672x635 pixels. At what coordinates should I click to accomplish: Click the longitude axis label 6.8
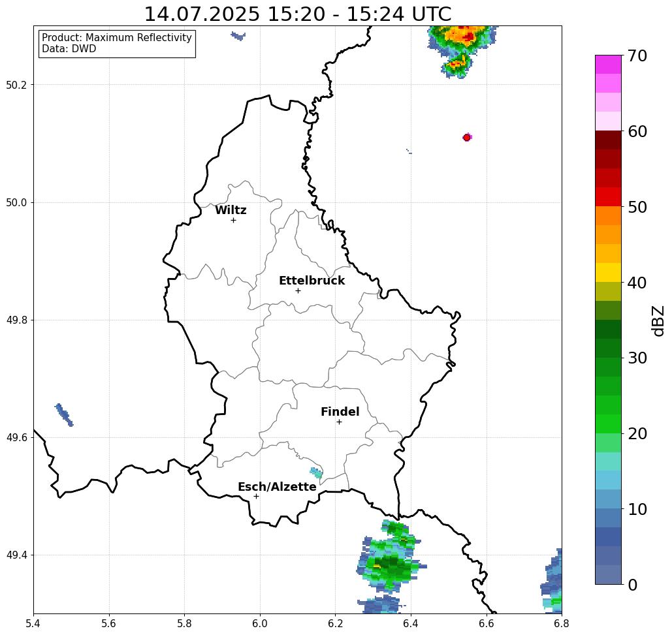tap(562, 623)
